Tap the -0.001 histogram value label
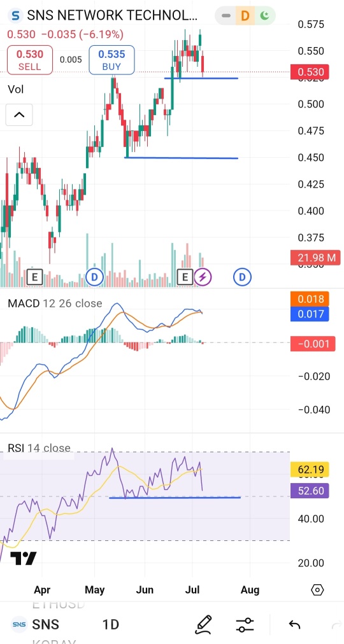 313,344
